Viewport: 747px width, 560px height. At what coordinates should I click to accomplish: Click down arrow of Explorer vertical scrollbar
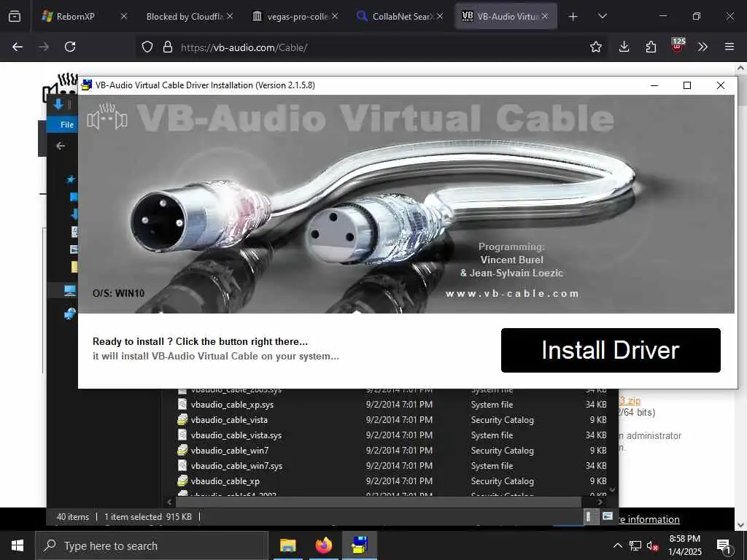613,489
